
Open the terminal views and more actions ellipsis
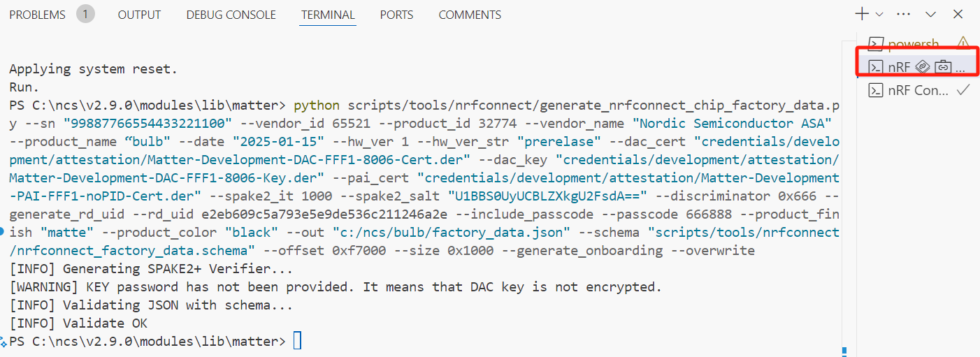pyautogui.click(x=903, y=14)
